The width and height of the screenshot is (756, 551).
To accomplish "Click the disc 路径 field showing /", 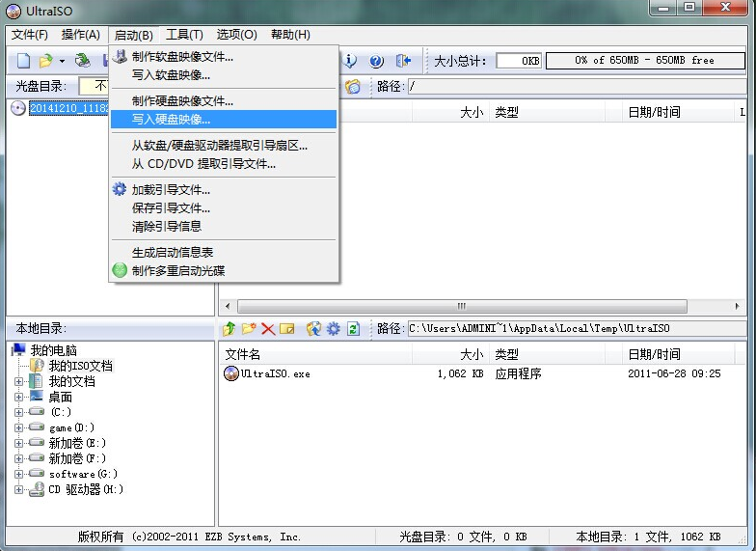I will [x=577, y=87].
